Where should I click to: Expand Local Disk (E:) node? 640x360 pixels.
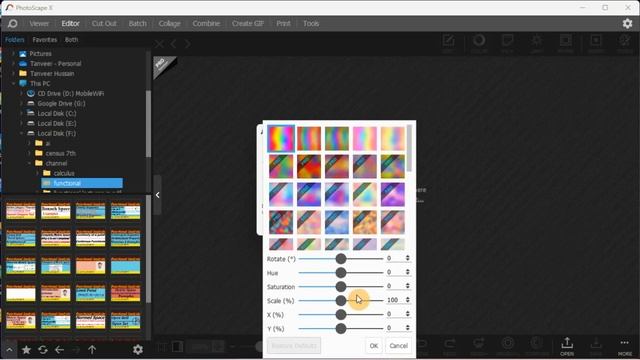pyautogui.click(x=22, y=123)
